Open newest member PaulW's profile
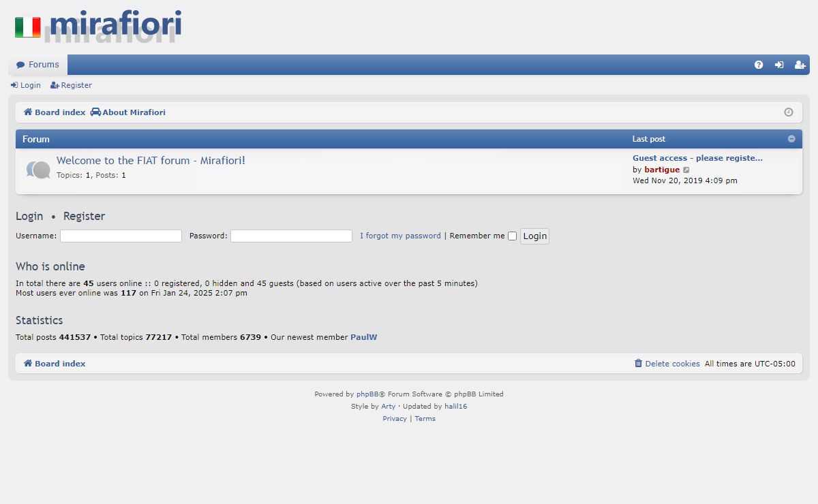 pos(363,337)
